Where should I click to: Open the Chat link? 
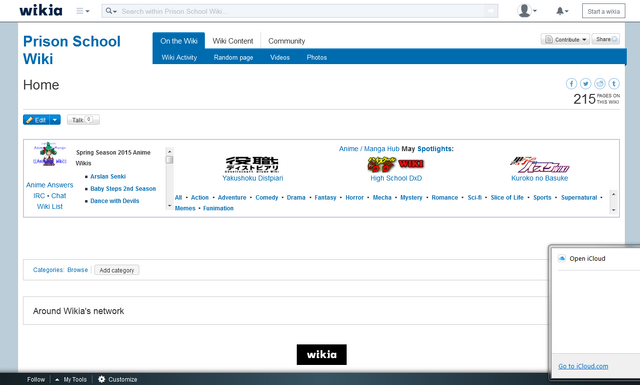tap(59, 196)
